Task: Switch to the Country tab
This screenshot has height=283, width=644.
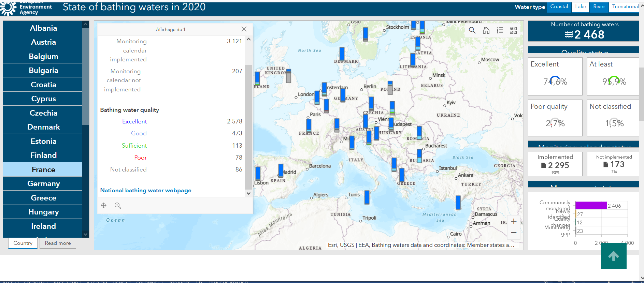Action: pyautogui.click(x=23, y=243)
